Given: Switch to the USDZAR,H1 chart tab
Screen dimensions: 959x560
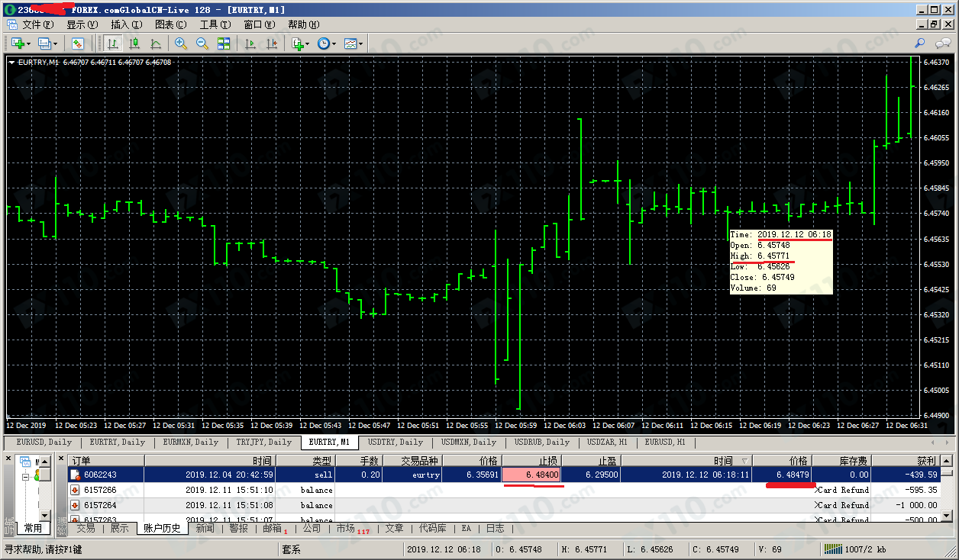Looking at the screenshot, I should coord(607,442).
